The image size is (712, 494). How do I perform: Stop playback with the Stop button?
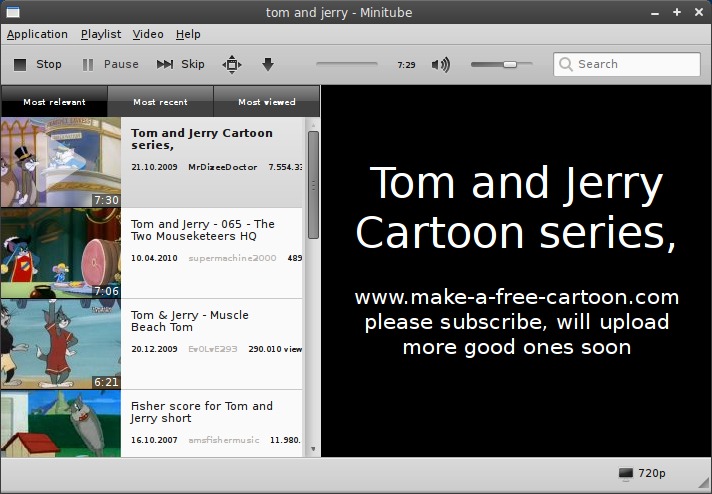[37, 64]
